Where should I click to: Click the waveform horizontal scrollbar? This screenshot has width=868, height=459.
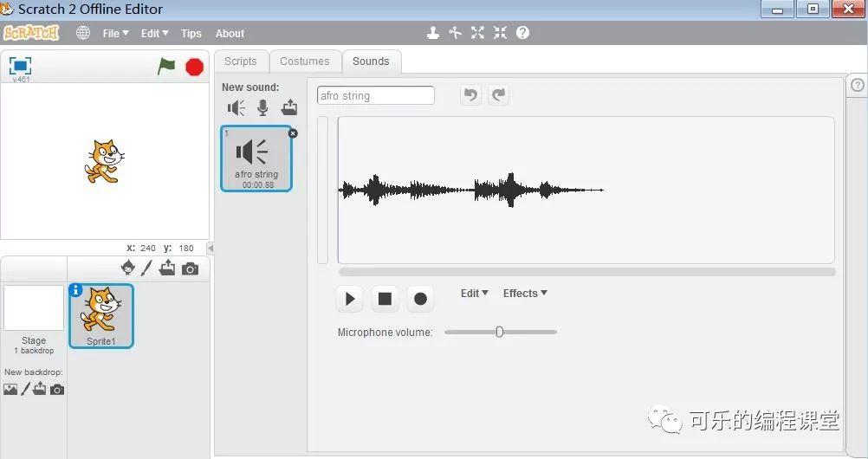(x=586, y=272)
